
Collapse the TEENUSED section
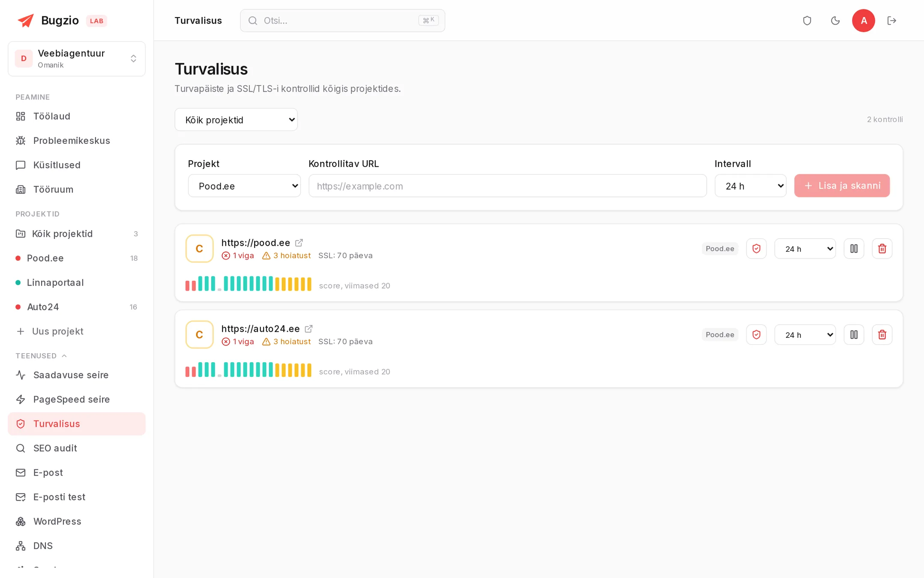point(41,356)
